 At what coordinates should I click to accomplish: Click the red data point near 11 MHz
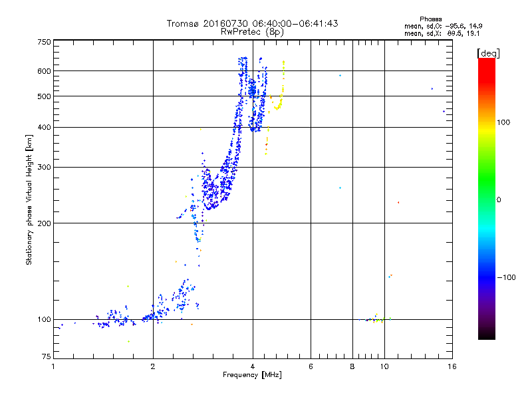click(x=398, y=203)
